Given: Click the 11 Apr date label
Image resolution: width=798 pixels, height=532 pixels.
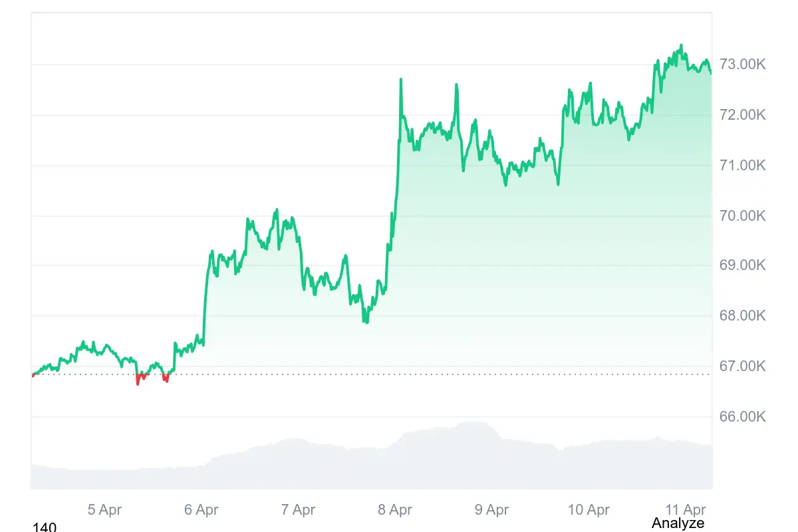Looking at the screenshot, I should coord(686,510).
